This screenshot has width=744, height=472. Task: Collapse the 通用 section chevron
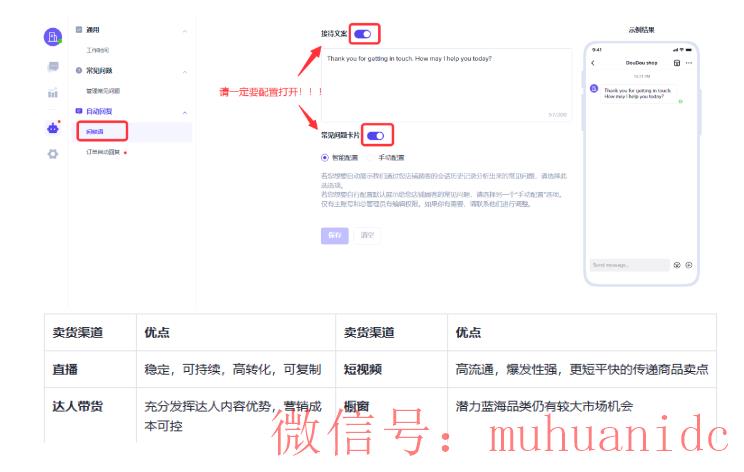point(185,31)
